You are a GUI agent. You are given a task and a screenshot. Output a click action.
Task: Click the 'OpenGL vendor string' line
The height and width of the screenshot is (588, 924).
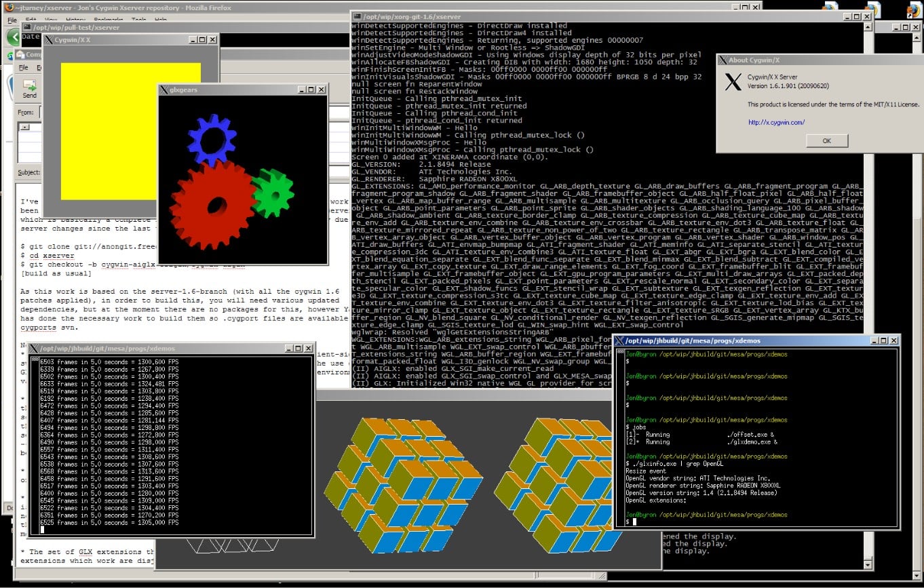coord(698,478)
